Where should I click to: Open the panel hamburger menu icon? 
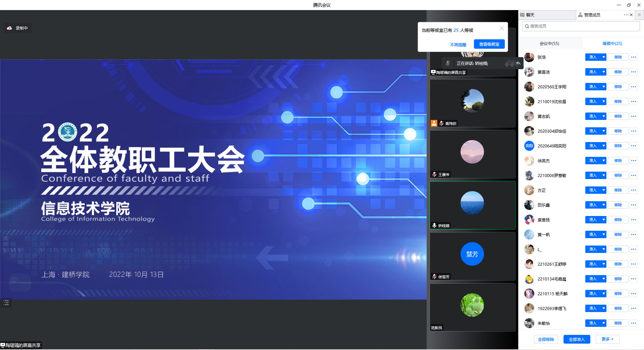pyautogui.click(x=639, y=15)
